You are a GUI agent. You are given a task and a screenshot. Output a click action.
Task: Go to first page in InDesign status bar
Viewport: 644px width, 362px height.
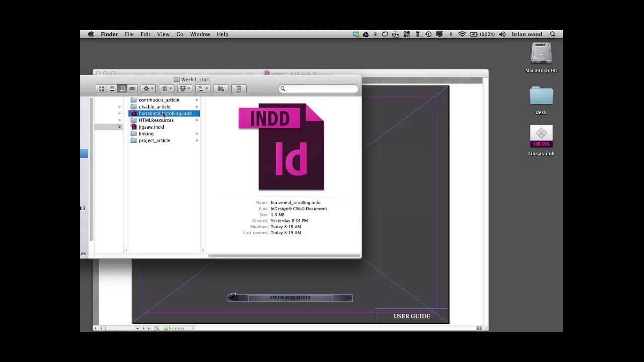click(95, 328)
